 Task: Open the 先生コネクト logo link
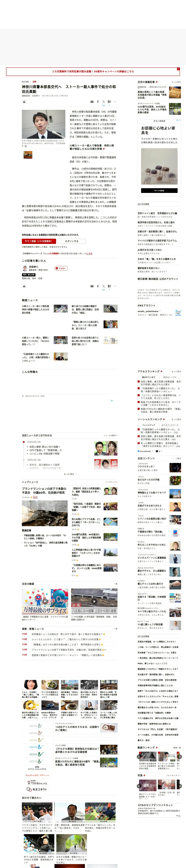click(37, 789)
